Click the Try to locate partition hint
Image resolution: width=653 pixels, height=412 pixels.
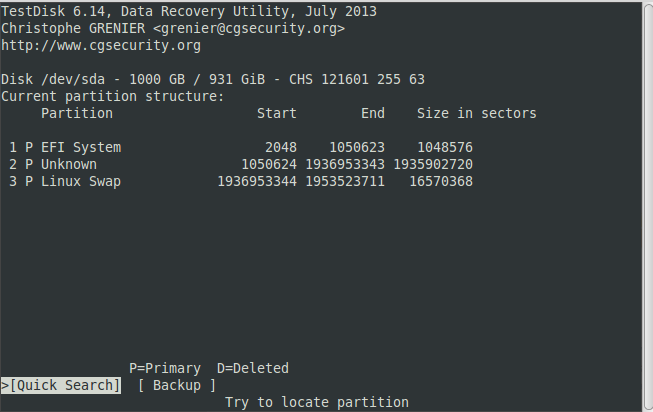pos(317,402)
